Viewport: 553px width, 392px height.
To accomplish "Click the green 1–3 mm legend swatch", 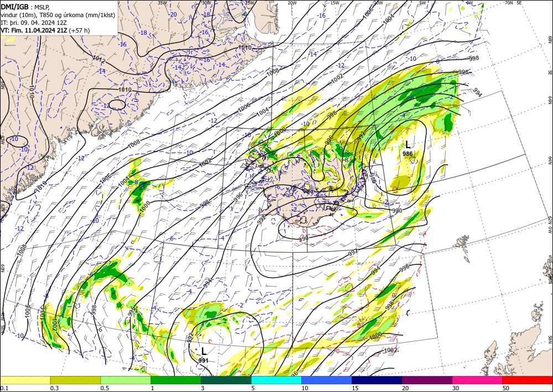I will point(176,380).
